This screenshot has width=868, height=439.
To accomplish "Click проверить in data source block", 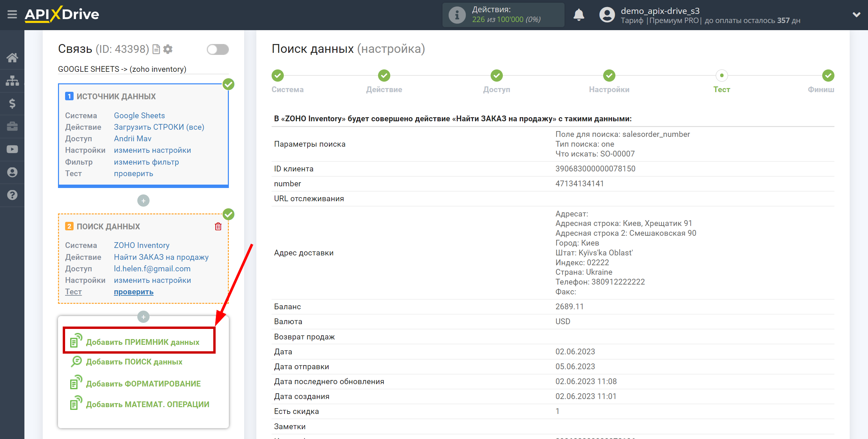I will (134, 173).
